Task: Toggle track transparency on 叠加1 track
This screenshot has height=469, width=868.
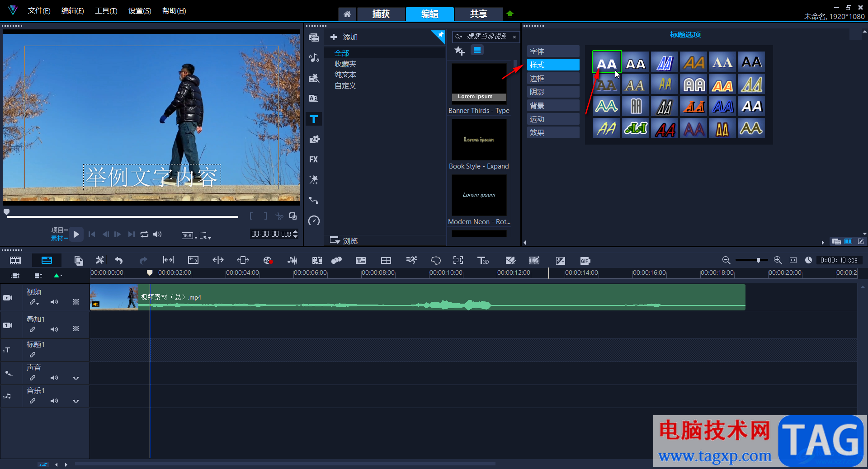Action: coord(76,329)
